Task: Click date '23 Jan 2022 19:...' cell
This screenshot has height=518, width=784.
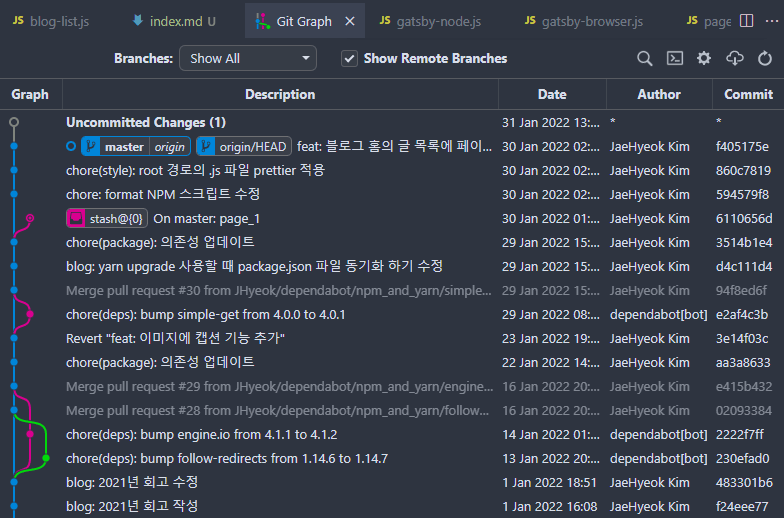Action: click(x=550, y=338)
